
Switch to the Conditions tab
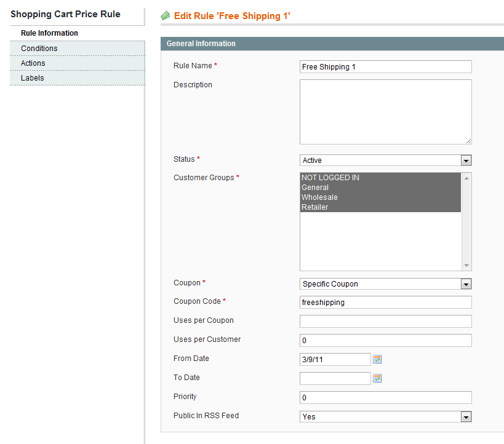pos(39,49)
